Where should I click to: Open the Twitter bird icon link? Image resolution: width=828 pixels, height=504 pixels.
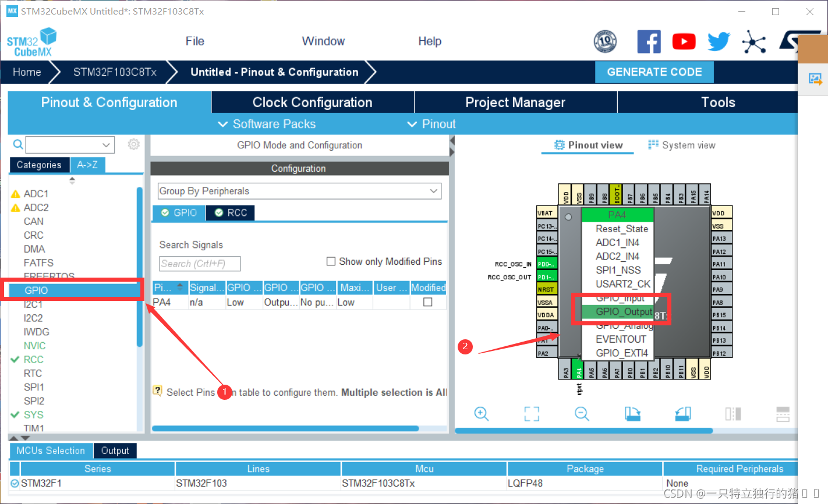719,42
